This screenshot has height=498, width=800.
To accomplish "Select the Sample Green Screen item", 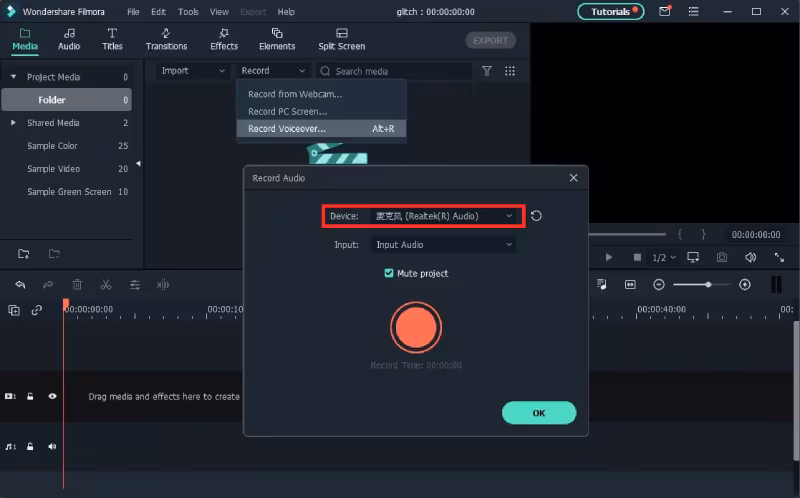I will click(x=69, y=191).
